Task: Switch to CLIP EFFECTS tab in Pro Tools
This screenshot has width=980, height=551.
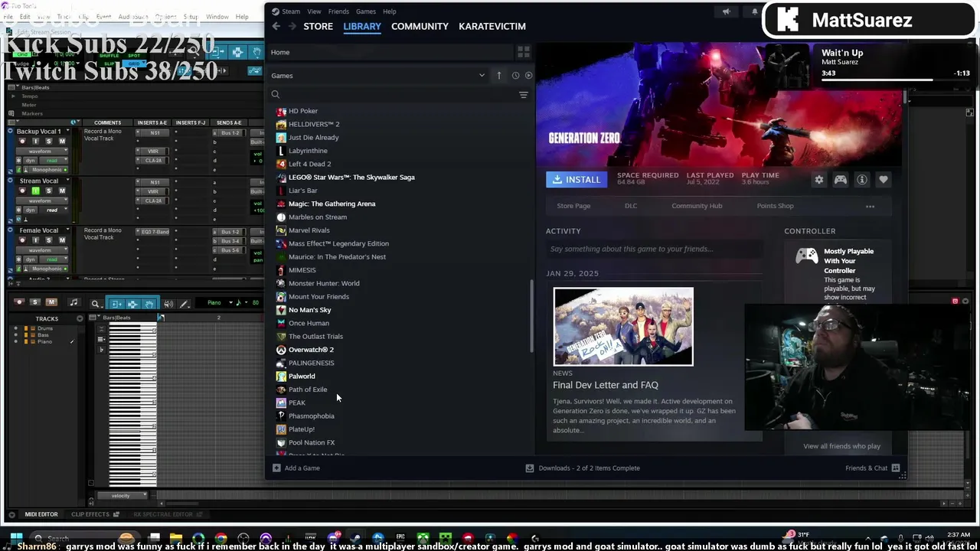Action: [x=90, y=514]
